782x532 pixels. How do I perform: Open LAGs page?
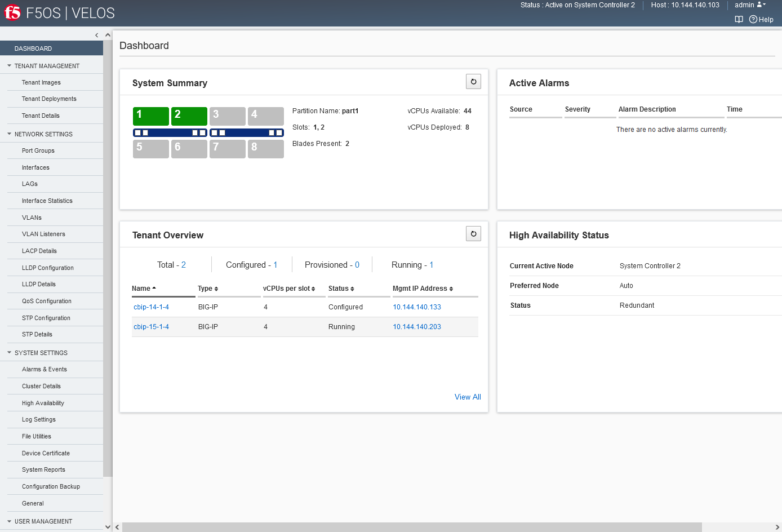30,184
